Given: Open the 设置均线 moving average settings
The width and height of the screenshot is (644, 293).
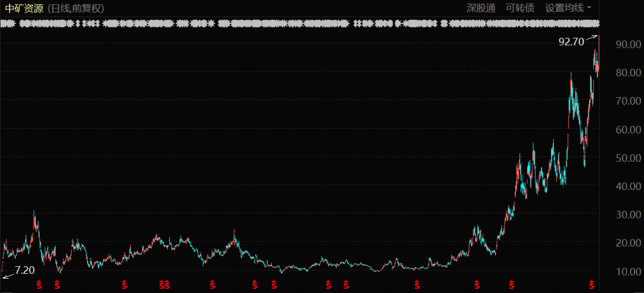Looking at the screenshot, I should point(563,8).
